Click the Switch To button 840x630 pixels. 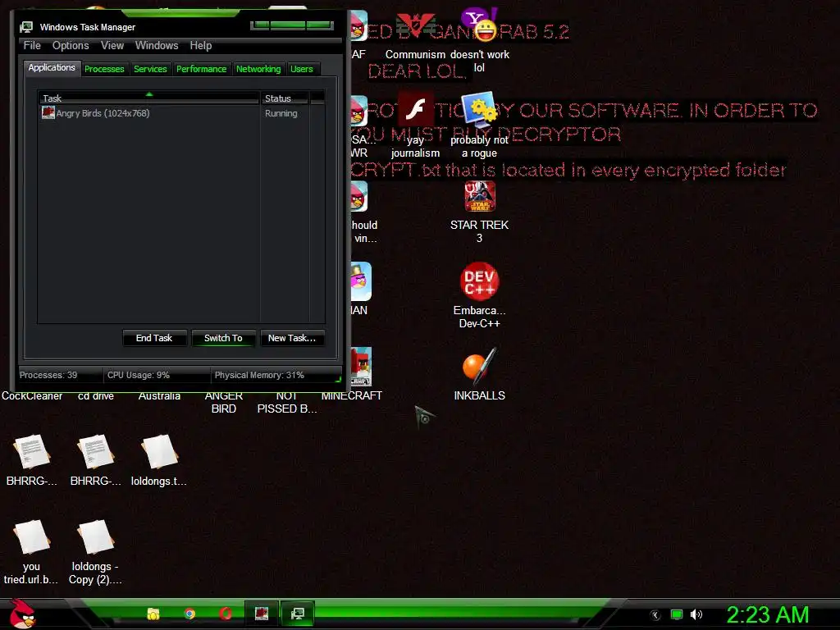pos(223,338)
